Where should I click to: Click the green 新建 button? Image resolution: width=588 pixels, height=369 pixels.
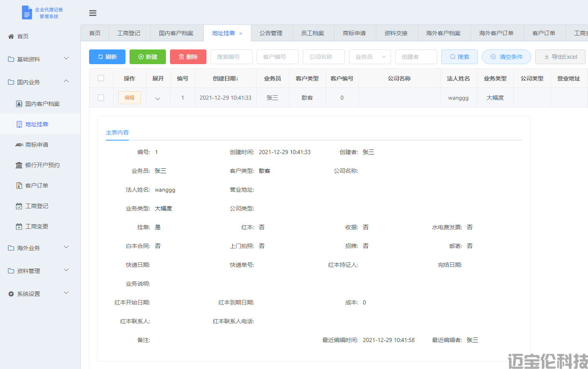[148, 57]
